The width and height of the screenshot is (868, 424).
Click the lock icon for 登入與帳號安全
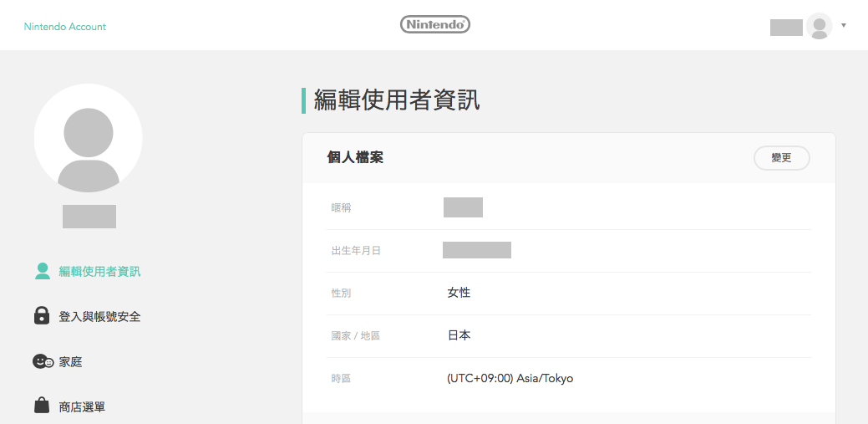(42, 316)
